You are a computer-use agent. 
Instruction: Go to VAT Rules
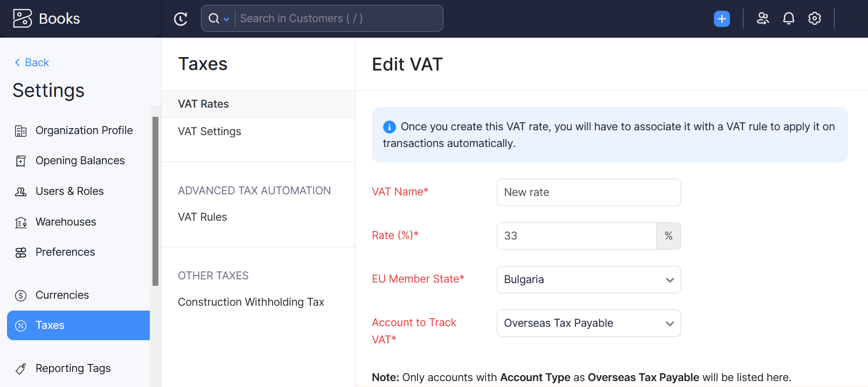(x=203, y=217)
